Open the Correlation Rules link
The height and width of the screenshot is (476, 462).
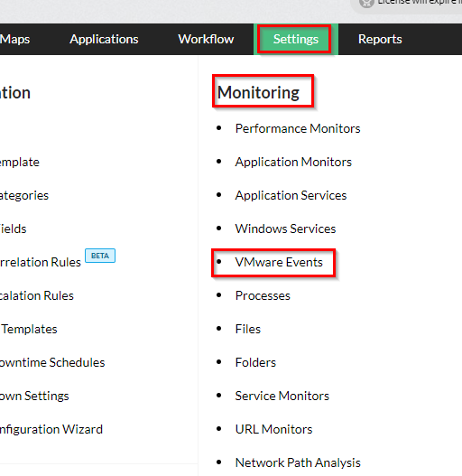[x=41, y=262]
